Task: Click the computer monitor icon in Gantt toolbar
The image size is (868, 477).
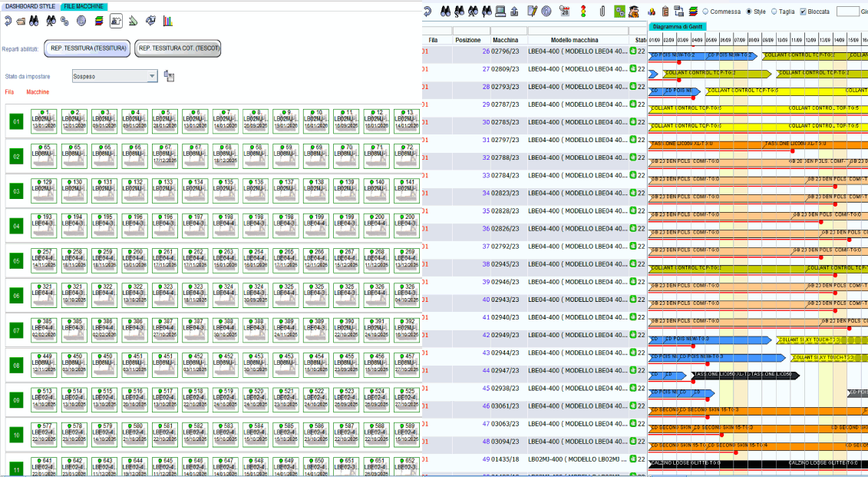Action: [500, 11]
